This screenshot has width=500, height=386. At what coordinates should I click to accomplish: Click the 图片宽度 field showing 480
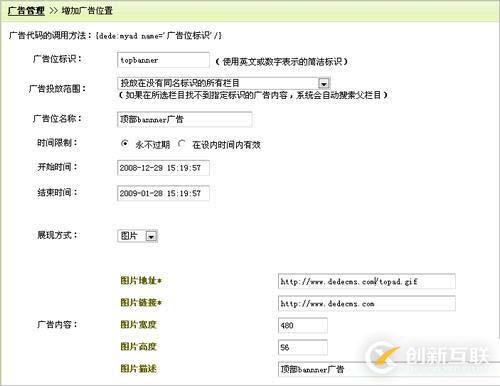tap(303, 325)
